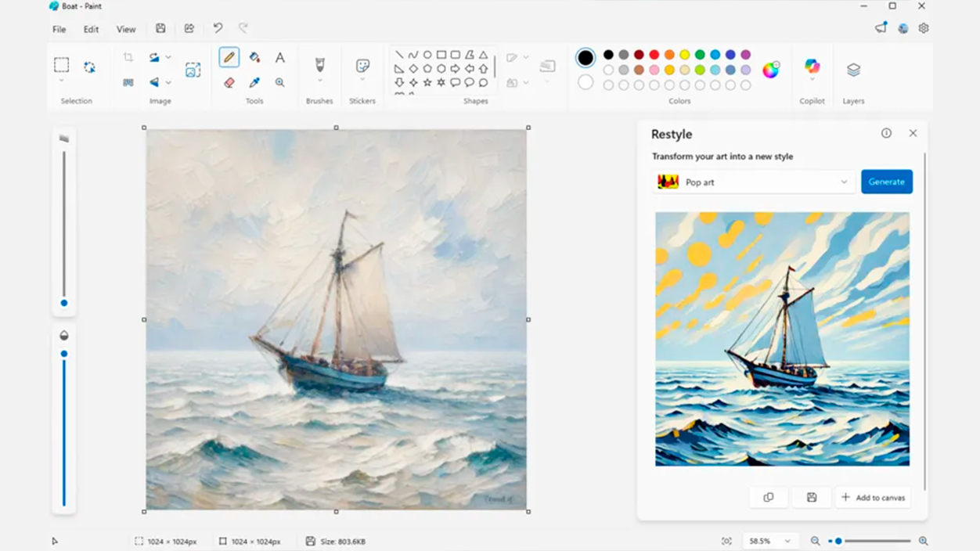Open the Copilot menu

[812, 69]
